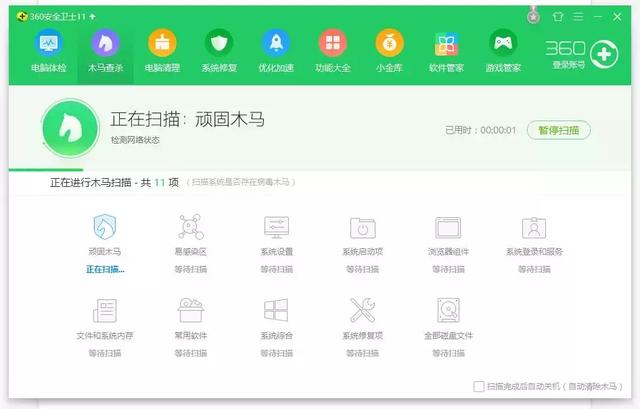This screenshot has height=409, width=640.
Task: Click the 全部磁盘文件 hard disk icon
Action: tap(448, 310)
